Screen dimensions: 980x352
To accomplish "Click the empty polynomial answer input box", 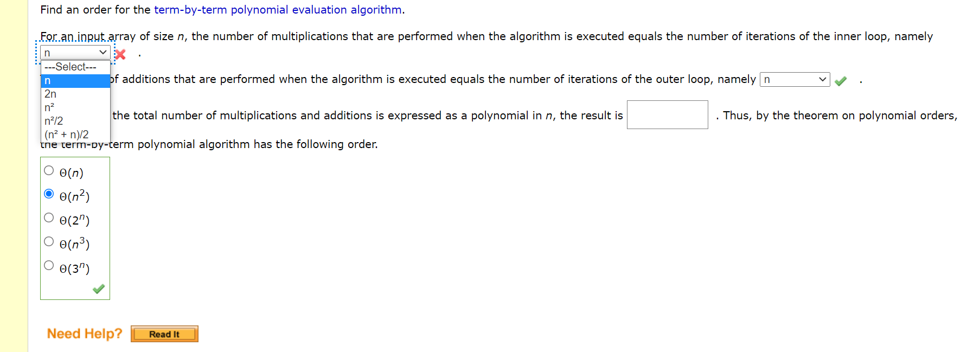I will point(667,114).
